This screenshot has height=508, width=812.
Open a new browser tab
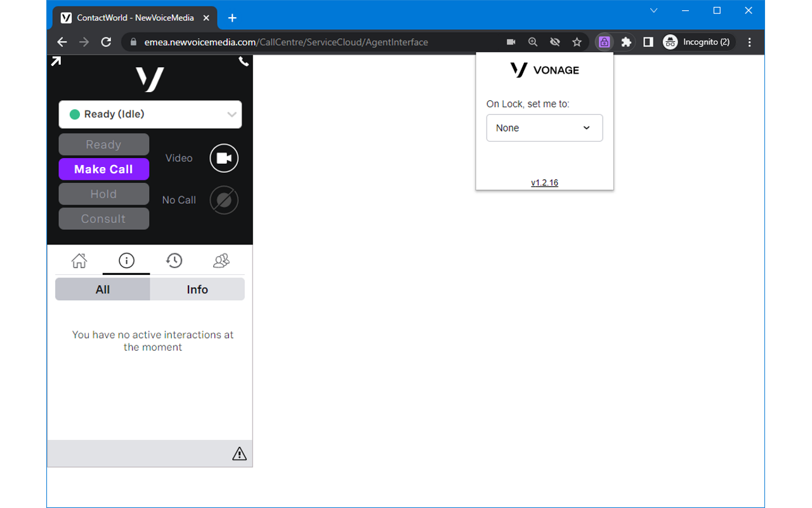(x=232, y=18)
